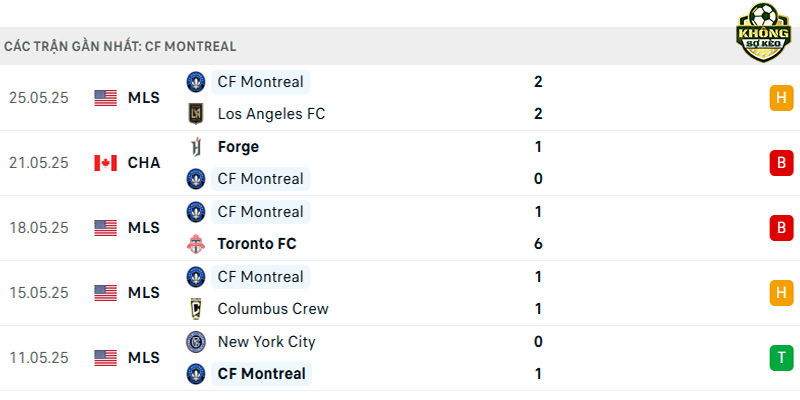
Task: Click red B badge for Toronto match
Action: (x=781, y=228)
